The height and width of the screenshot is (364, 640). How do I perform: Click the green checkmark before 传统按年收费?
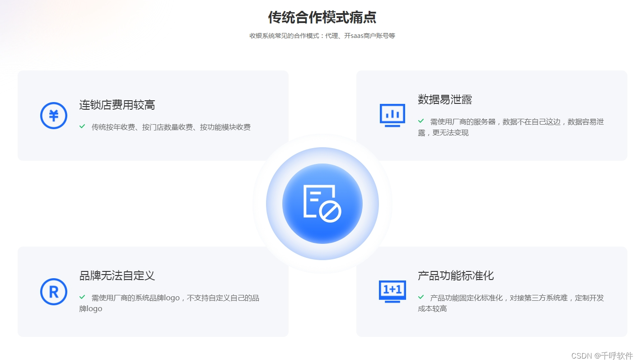point(82,126)
